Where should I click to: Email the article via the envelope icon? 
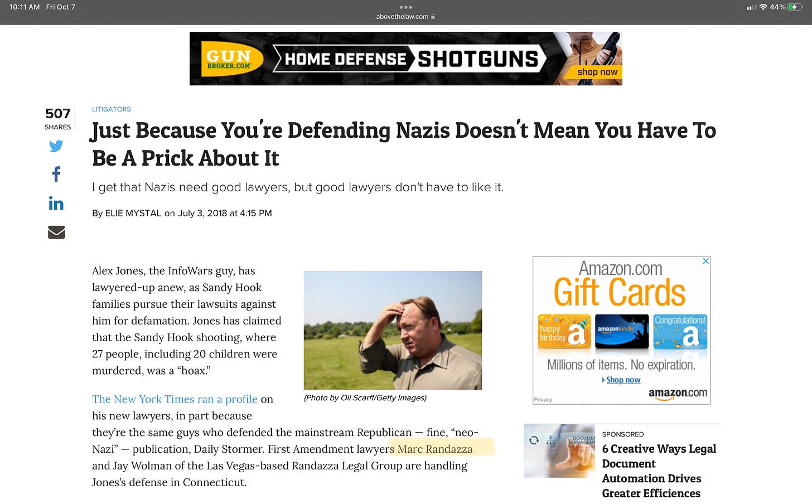tap(56, 232)
